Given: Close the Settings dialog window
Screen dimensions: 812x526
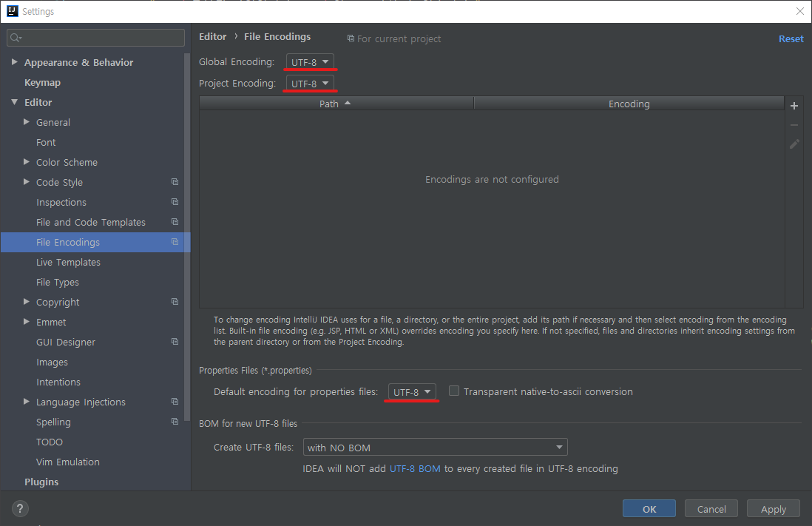Looking at the screenshot, I should 799,11.
